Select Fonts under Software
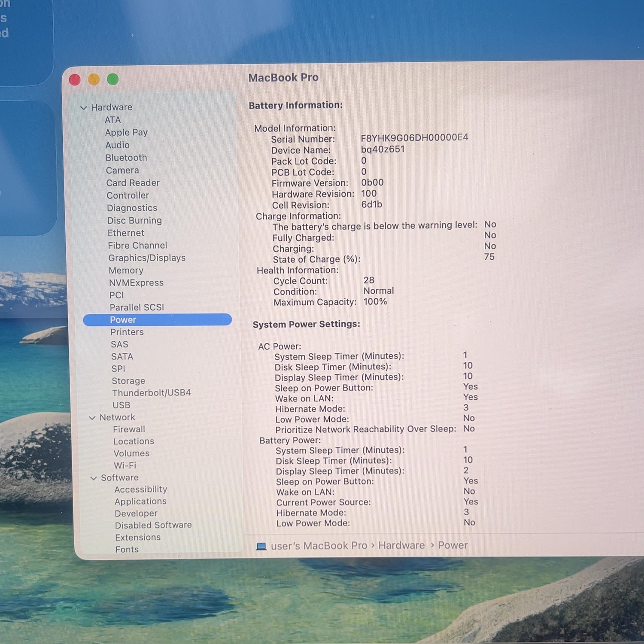644x644 pixels. [x=127, y=550]
